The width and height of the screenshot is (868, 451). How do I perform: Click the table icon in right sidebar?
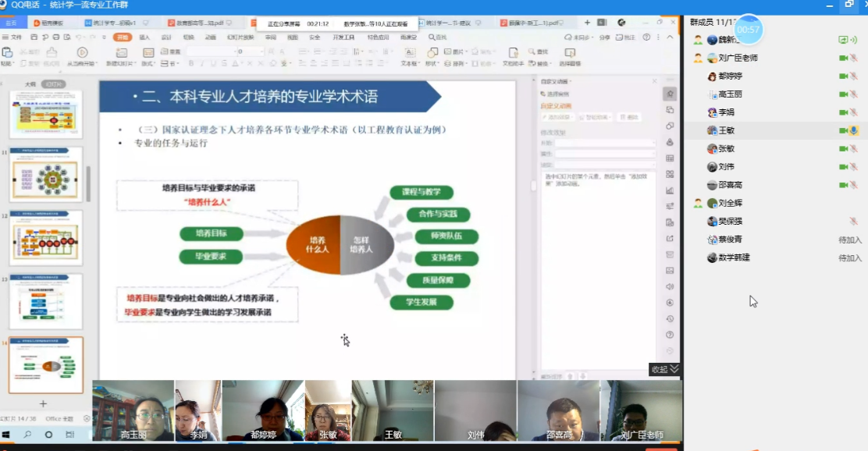coord(670,158)
